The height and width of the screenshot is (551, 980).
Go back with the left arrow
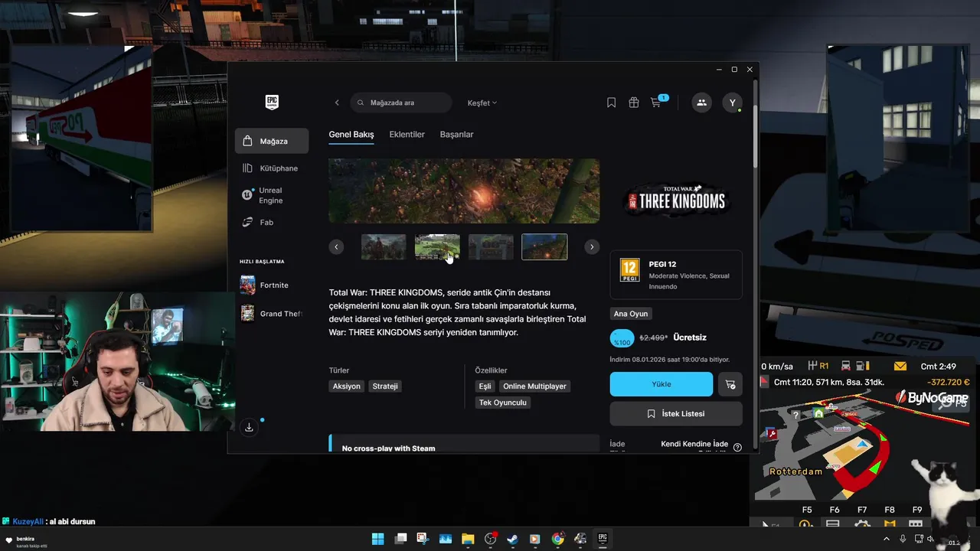tap(337, 103)
